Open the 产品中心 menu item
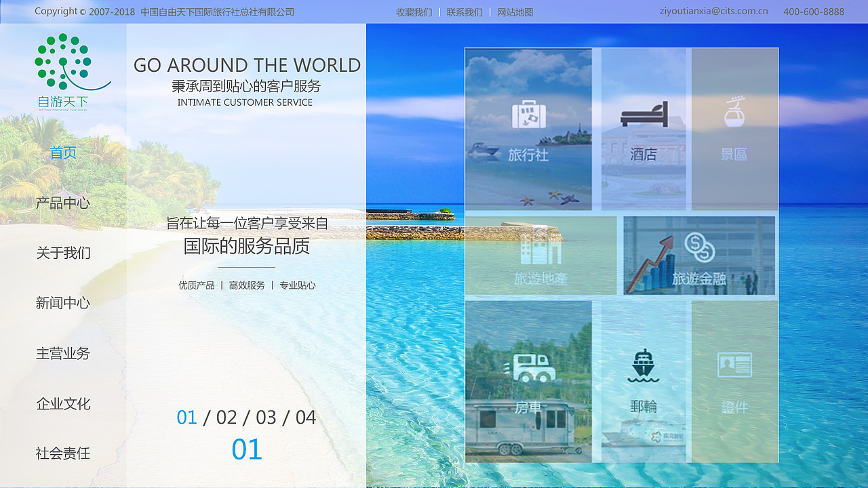868x488 pixels. (62, 203)
